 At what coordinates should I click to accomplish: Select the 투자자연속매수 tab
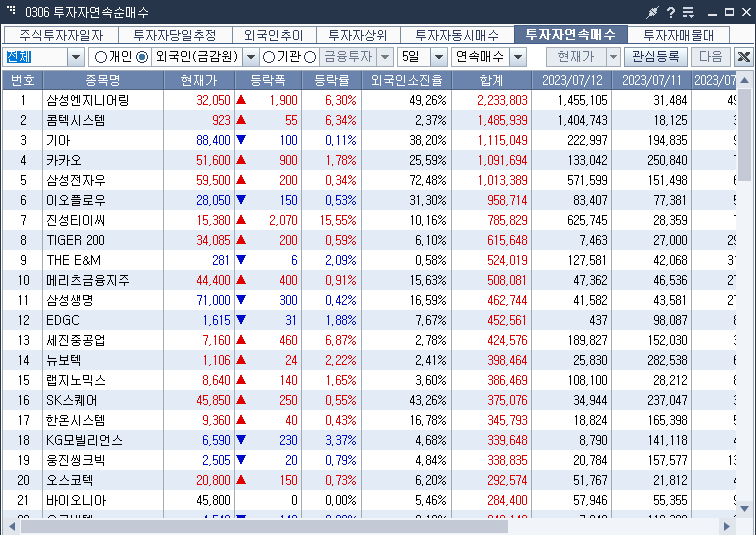(x=571, y=35)
